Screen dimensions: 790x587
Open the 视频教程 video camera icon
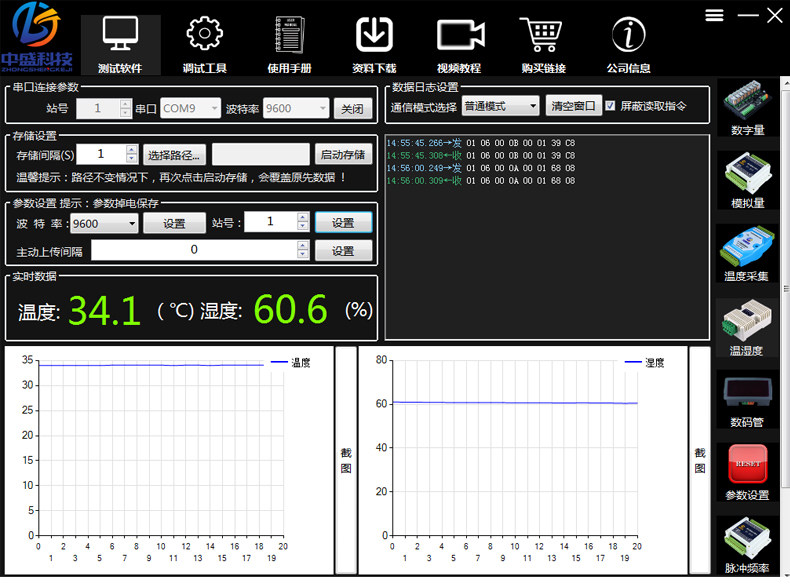point(460,35)
